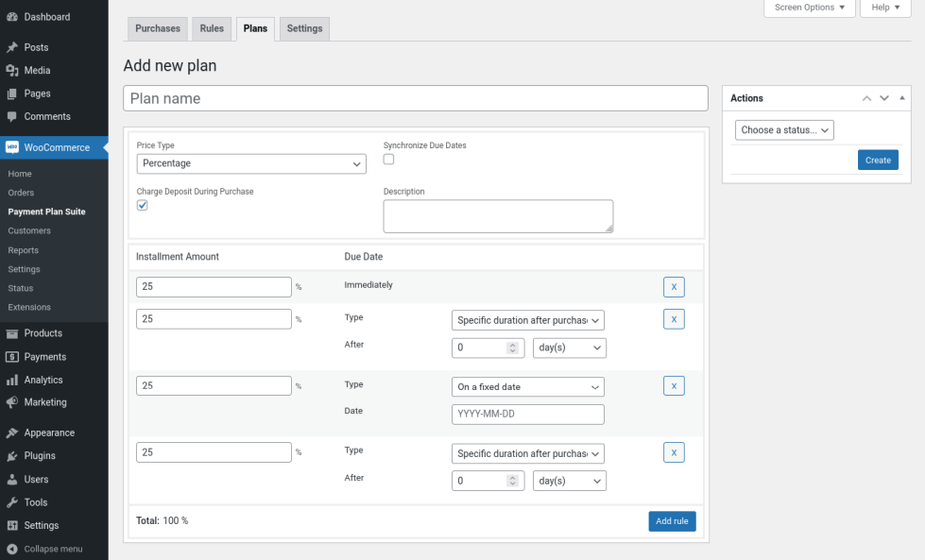Click the Plugins icon in sidebar
This screenshot has height=560, width=925.
(x=12, y=456)
